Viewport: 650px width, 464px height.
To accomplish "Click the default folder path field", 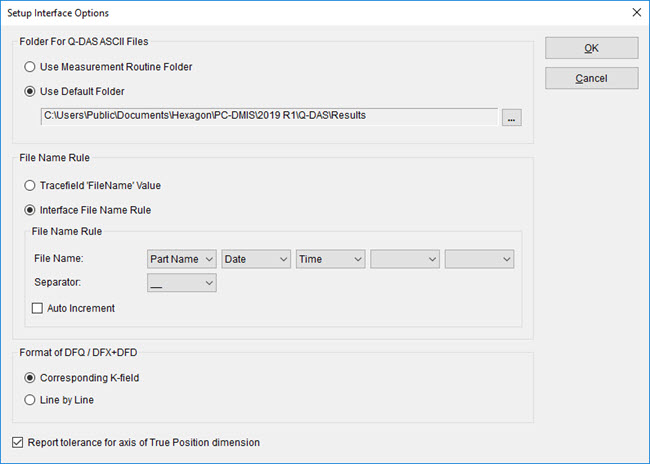I will (x=268, y=116).
